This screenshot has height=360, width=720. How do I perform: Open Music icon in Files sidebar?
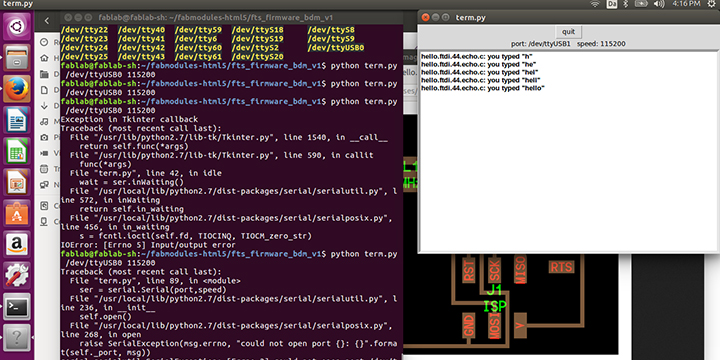pos(44,122)
